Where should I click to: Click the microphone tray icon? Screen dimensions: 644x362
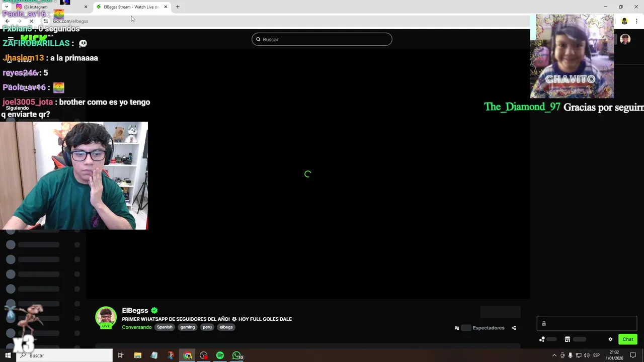(570, 355)
